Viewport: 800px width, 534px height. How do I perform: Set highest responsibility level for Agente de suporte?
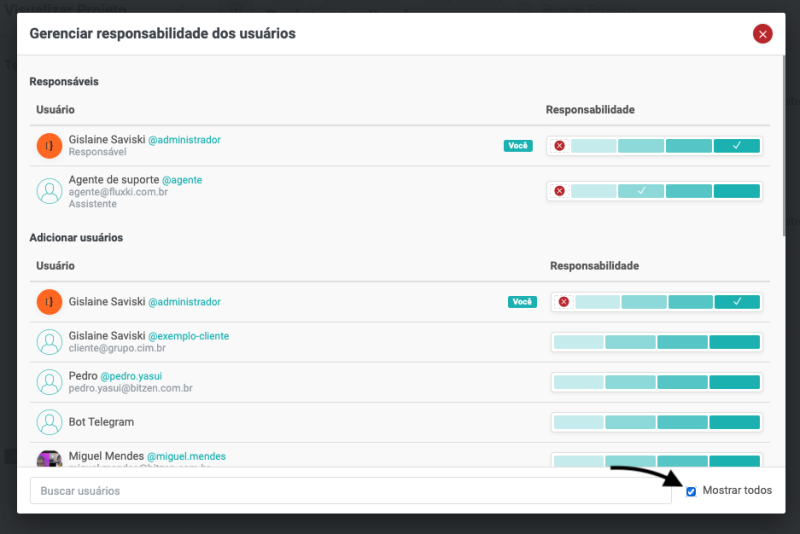point(737,191)
